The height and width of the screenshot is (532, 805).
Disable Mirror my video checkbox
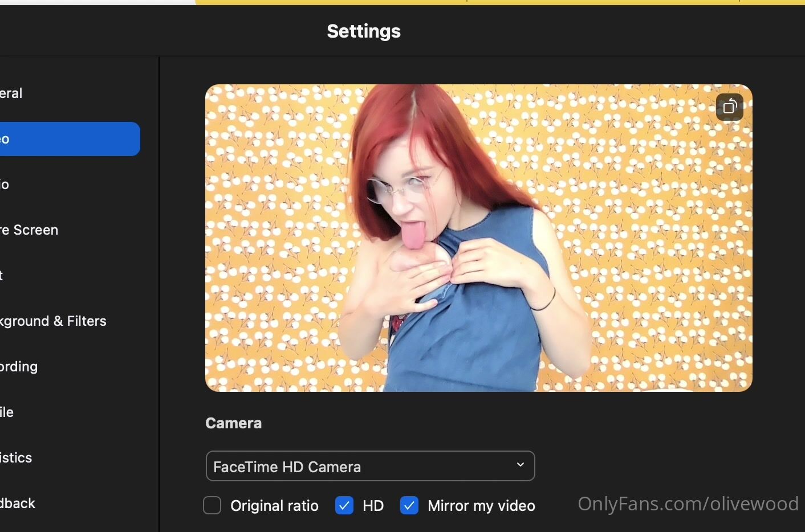409,505
